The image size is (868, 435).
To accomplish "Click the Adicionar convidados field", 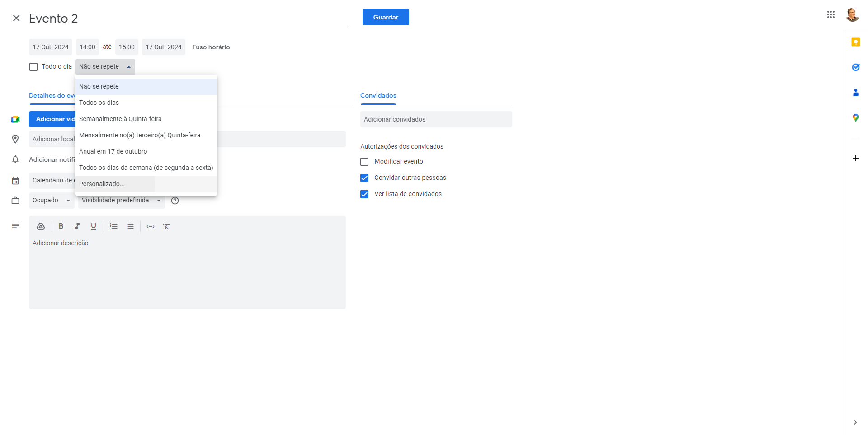I will point(436,119).
